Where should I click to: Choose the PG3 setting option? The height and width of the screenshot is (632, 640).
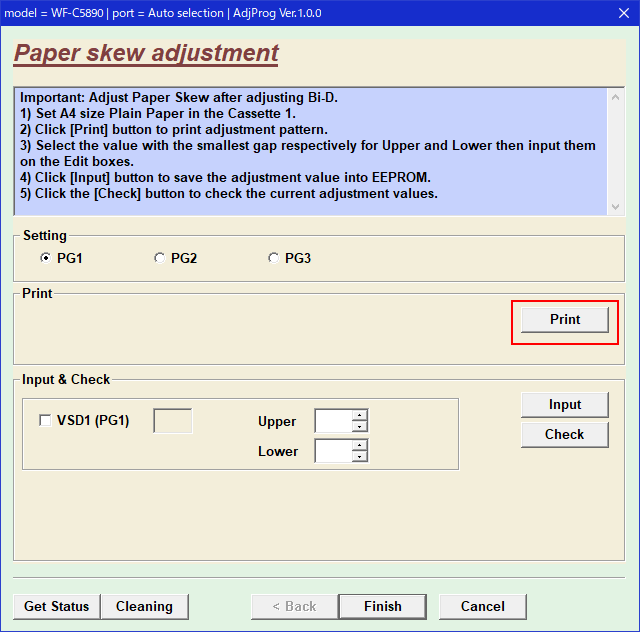274,258
